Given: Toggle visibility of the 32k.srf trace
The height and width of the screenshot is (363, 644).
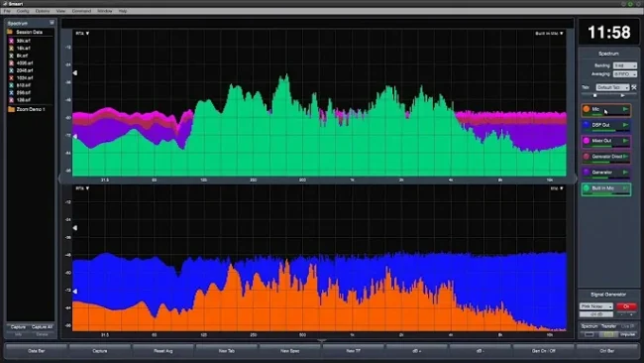Looking at the screenshot, I should click(x=11, y=41).
